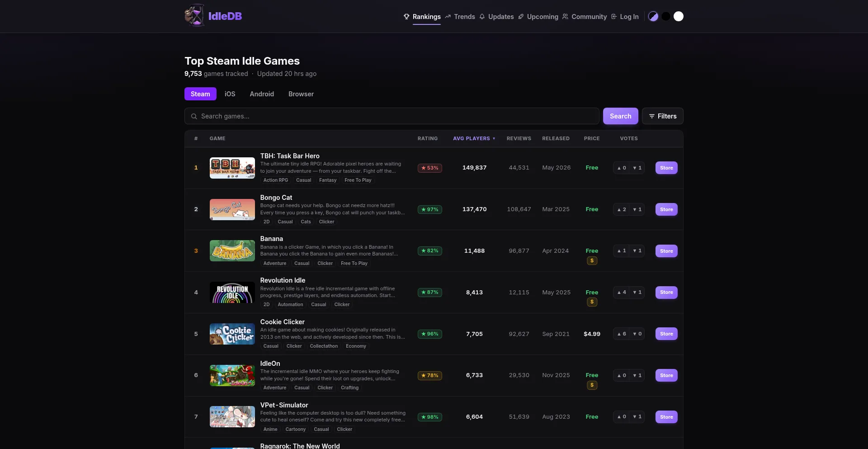Downvote TBH: Task Bar Hero

click(637, 168)
